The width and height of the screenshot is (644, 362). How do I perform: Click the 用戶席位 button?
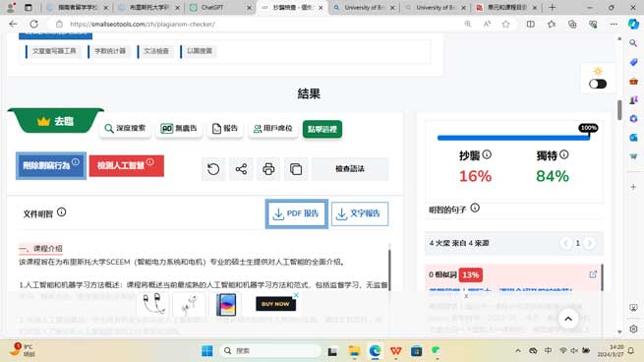272,129
